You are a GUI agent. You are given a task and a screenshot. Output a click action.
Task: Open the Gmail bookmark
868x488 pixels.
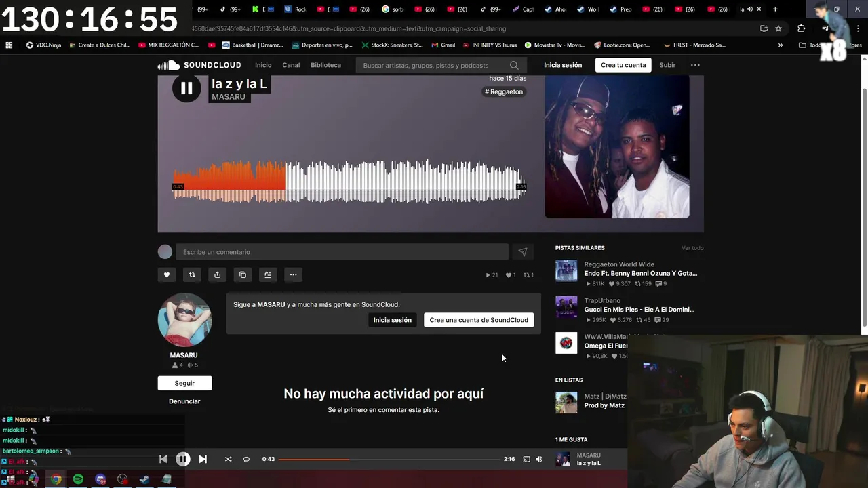point(443,45)
